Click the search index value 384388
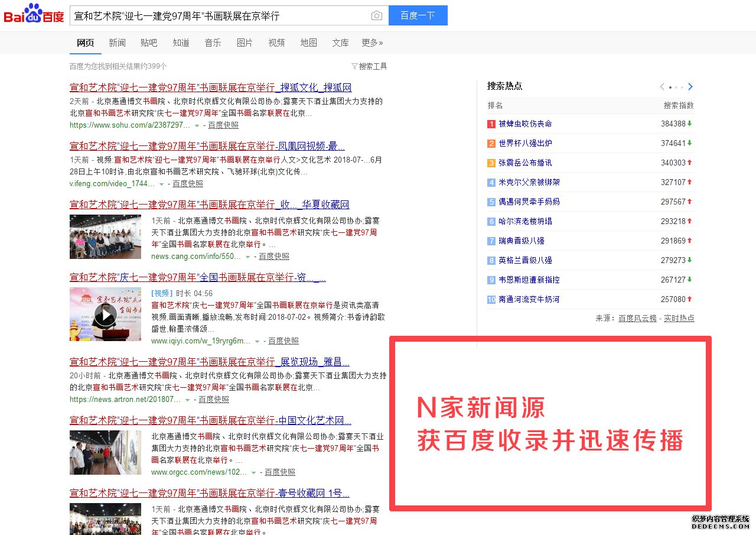 coord(673,124)
